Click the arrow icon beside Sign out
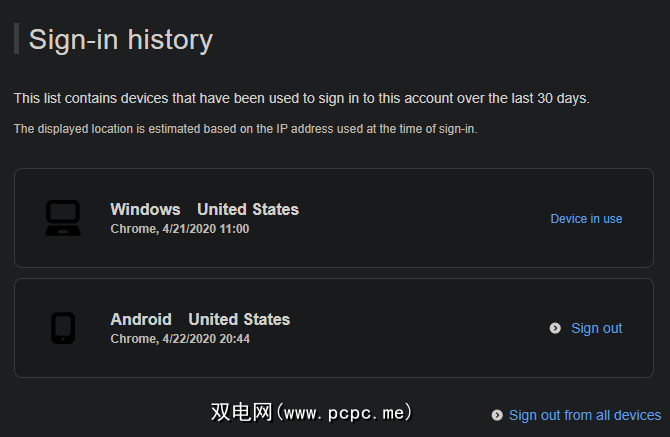This screenshot has width=670, height=437. pos(555,328)
